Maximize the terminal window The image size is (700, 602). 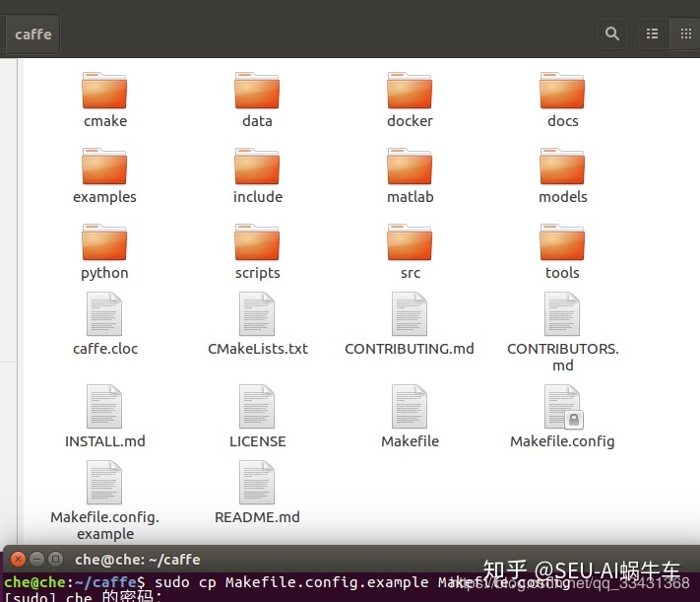(x=55, y=559)
